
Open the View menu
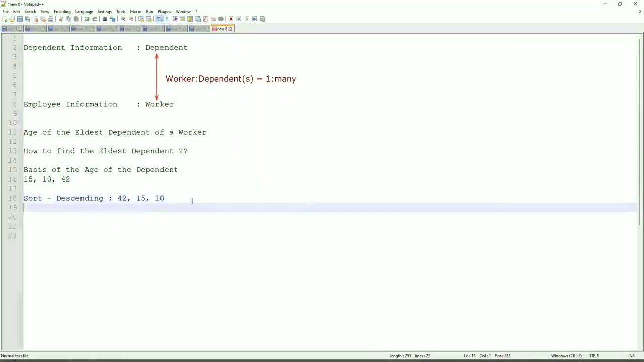point(45,11)
